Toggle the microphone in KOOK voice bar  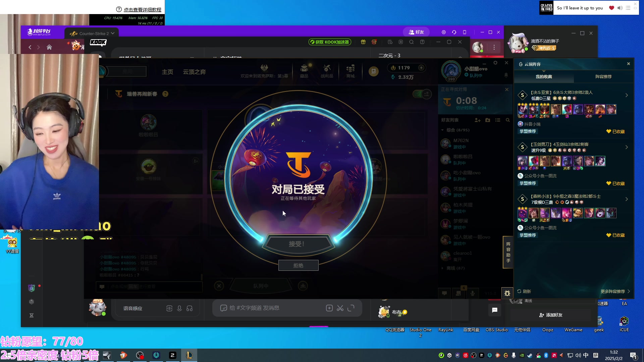(x=179, y=308)
